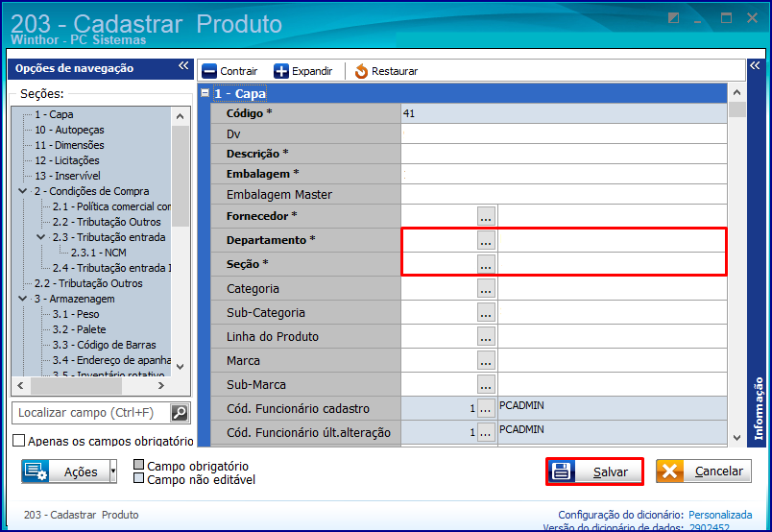Select 13 - Inservível section
The image size is (772, 532).
pos(67,176)
